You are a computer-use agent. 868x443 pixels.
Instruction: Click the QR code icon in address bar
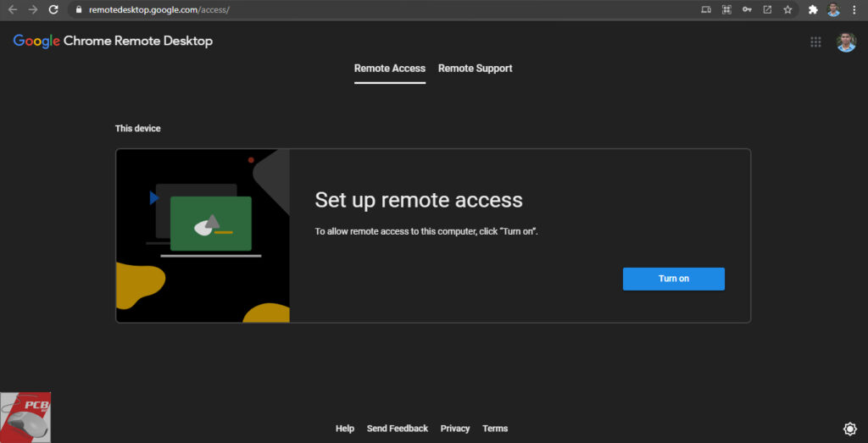[x=726, y=10]
